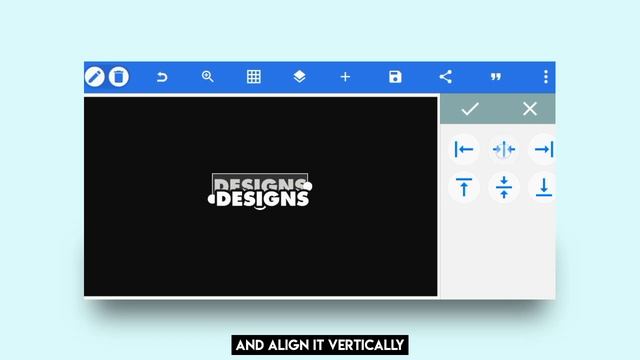Image resolution: width=640 pixels, height=360 pixels.
Task: Cancel alignment with the X button
Action: [530, 109]
